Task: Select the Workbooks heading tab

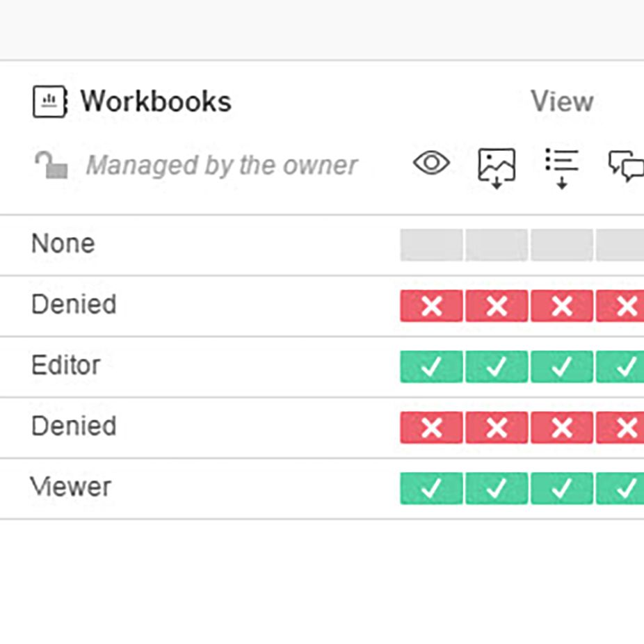Action: point(155,102)
